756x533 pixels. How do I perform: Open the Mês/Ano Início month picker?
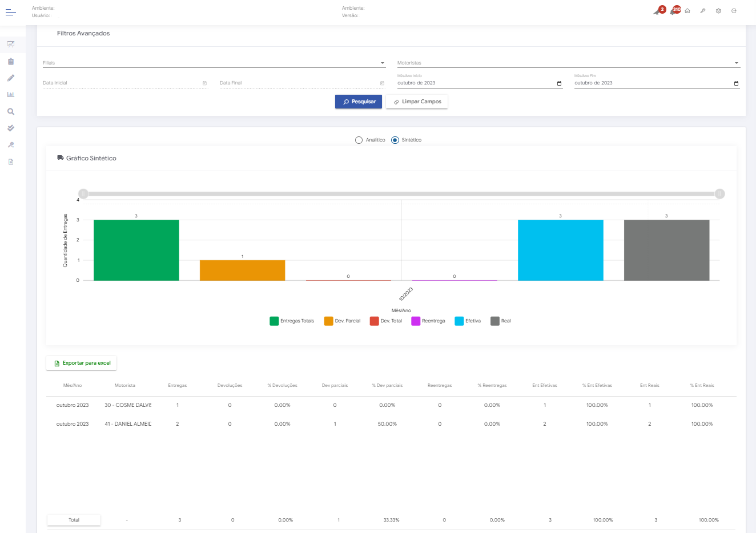pos(559,83)
